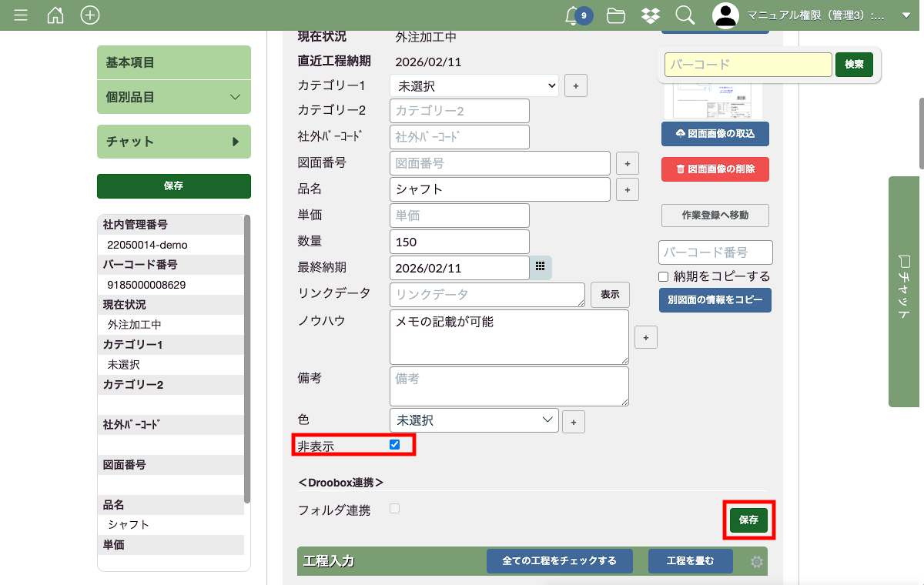Uncheck the 非表示 checkbox

click(395, 444)
